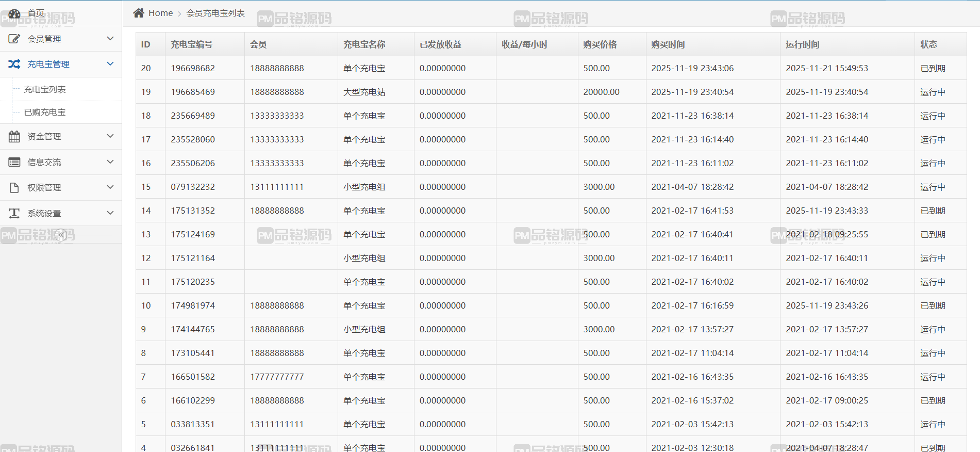Click charger number 173105441

click(193, 353)
